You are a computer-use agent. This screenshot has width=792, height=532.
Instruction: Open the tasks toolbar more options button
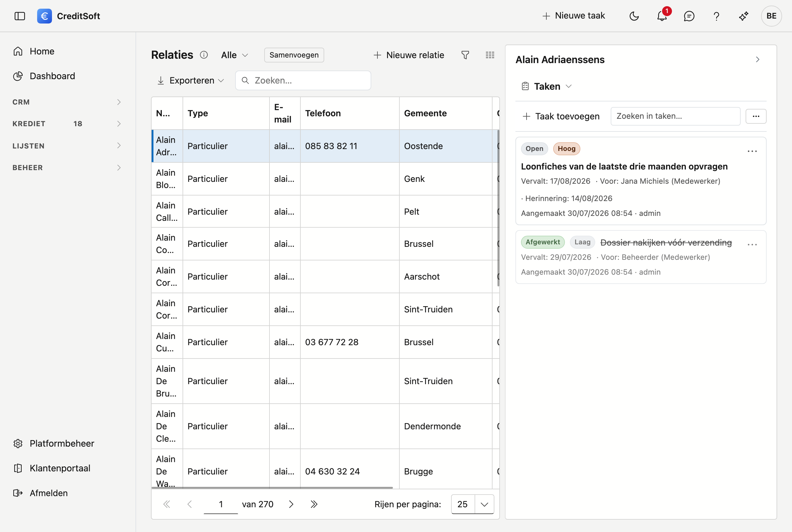click(756, 116)
